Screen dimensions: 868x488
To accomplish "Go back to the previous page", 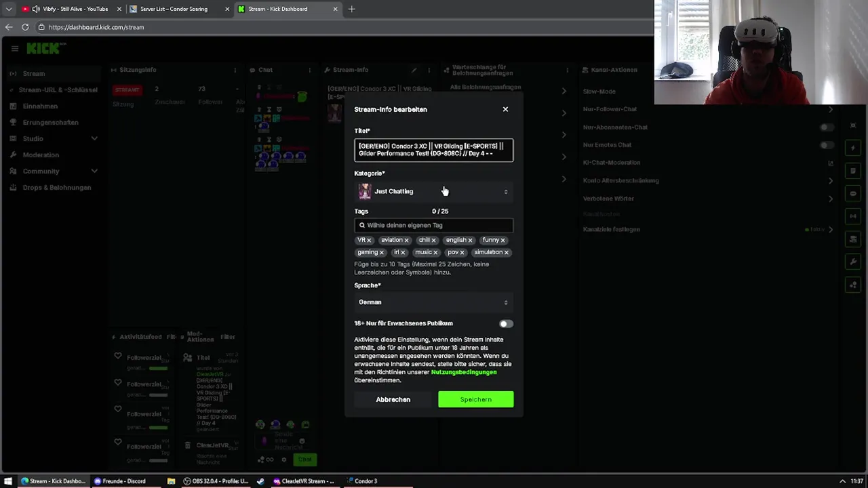I will (9, 27).
